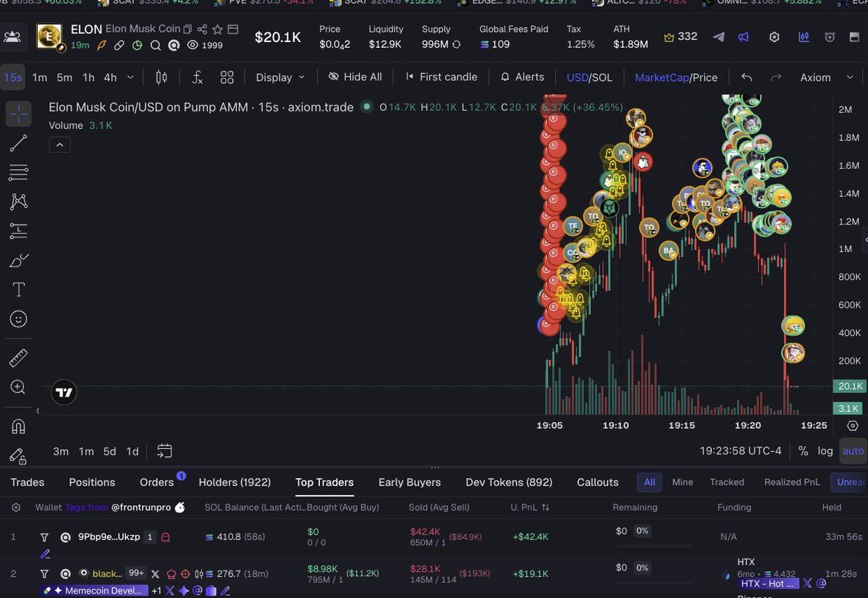Screen dimensions: 868x598
Task: Open the Dev Tokens (892) tab
Action: coord(509,482)
